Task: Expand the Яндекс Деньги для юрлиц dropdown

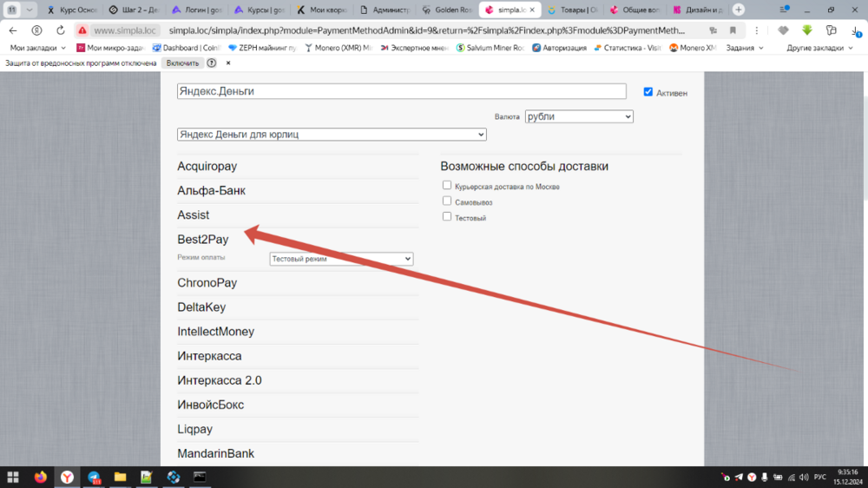Action: pyautogui.click(x=331, y=135)
